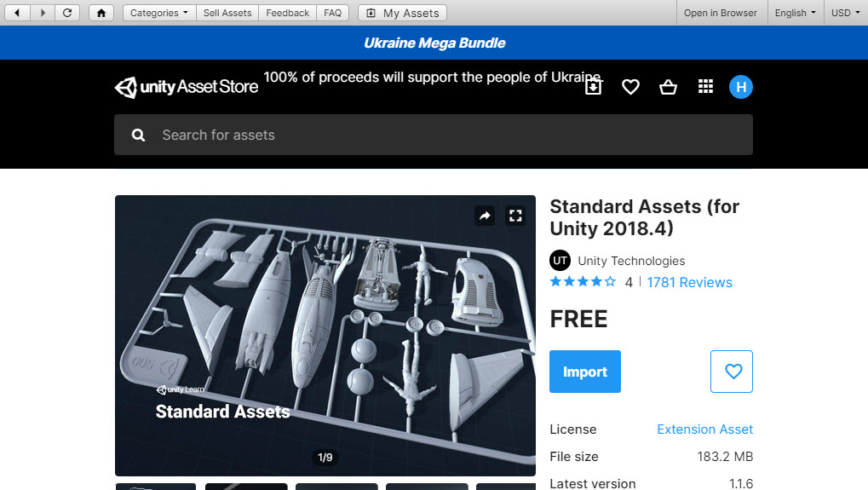Viewport: 868px width, 490px height.
Task: Reload the page with the refresh icon
Action: click(67, 13)
